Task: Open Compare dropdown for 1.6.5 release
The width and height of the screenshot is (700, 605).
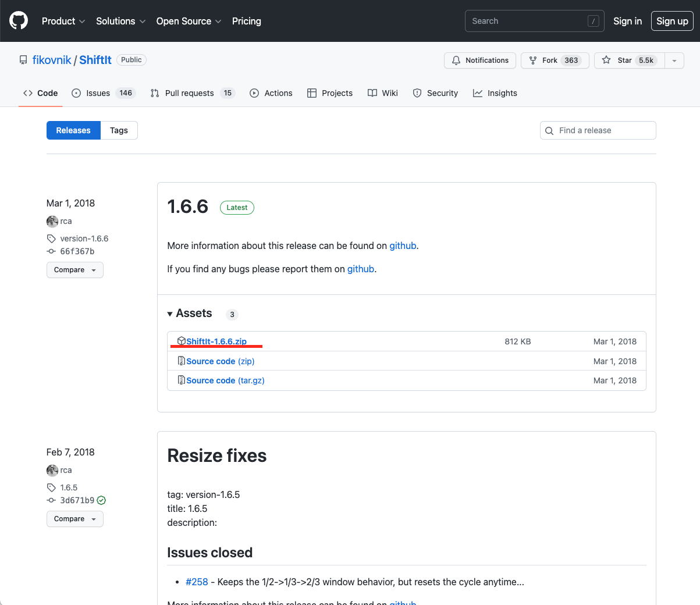Action: [x=75, y=519]
